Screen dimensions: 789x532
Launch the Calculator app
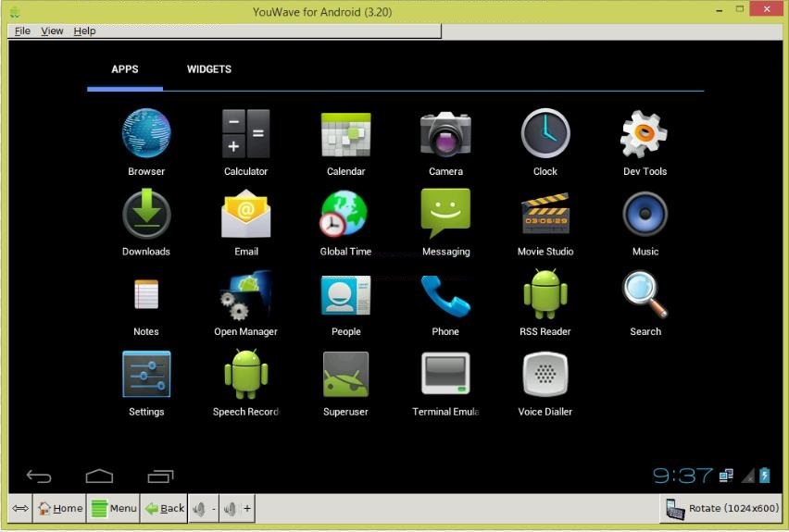(x=246, y=134)
